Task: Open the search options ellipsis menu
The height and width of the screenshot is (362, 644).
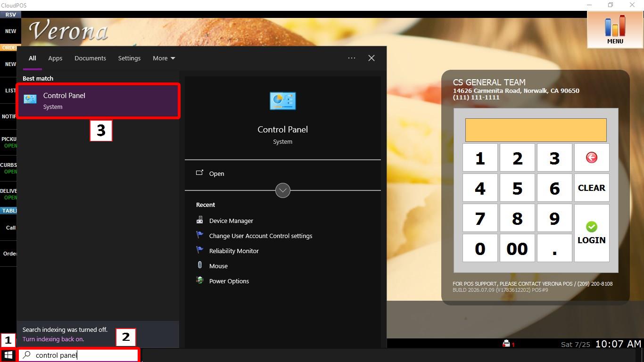Action: pos(352,58)
